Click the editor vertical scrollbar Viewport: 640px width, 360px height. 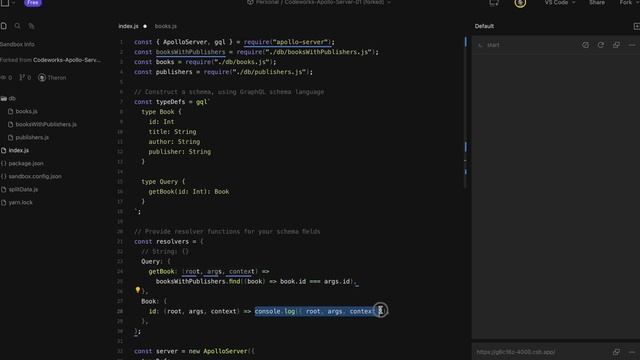coord(465,112)
